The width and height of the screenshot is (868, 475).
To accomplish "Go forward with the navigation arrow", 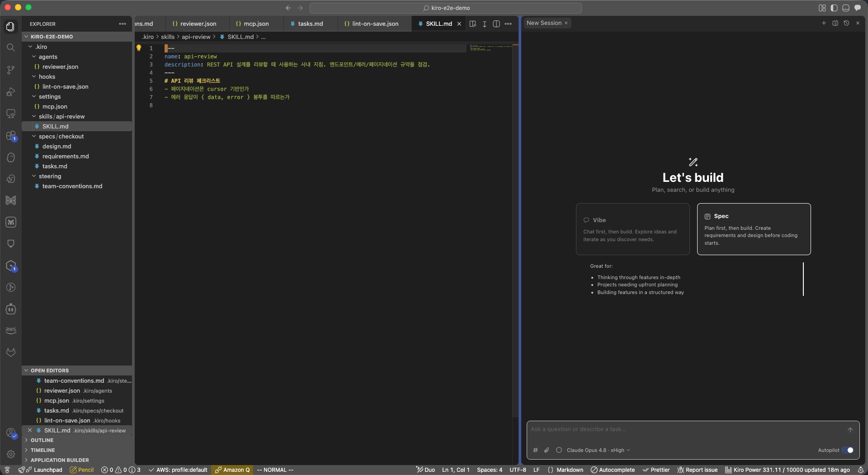I will [x=300, y=8].
